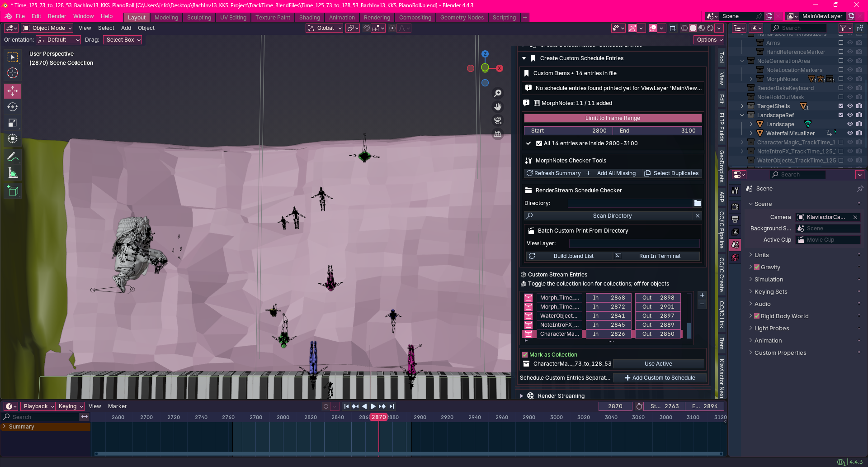Image resolution: width=868 pixels, height=467 pixels.
Task: Click the Scan Directory button
Action: click(612, 216)
